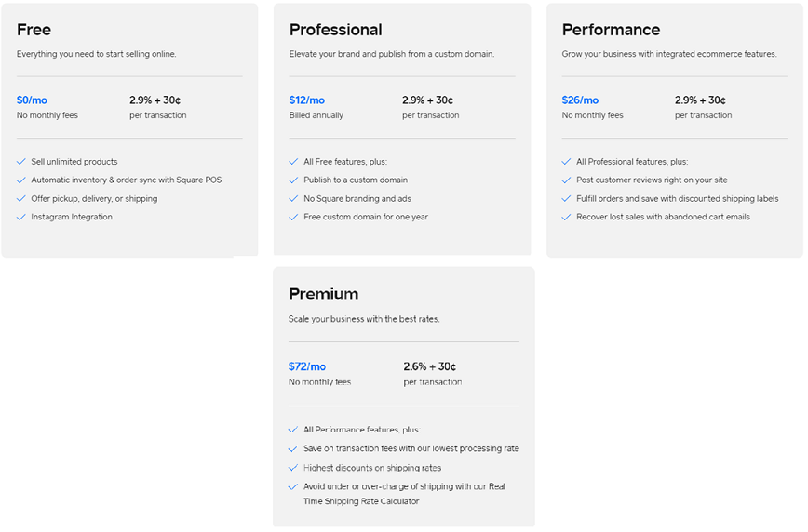808x532 pixels.
Task: Select the Professional plan heading
Action: (x=335, y=30)
